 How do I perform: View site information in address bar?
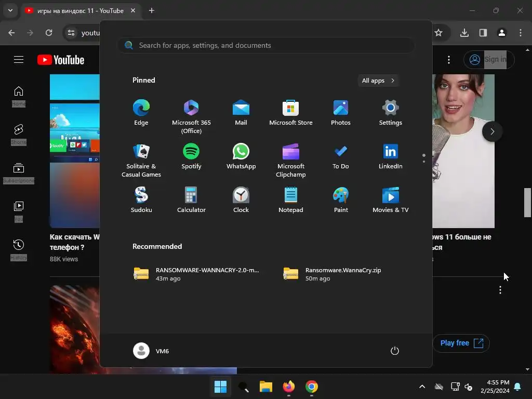[x=71, y=33]
